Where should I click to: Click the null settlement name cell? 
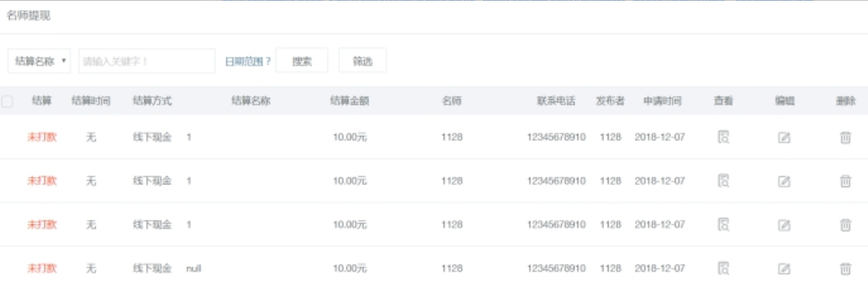194,268
